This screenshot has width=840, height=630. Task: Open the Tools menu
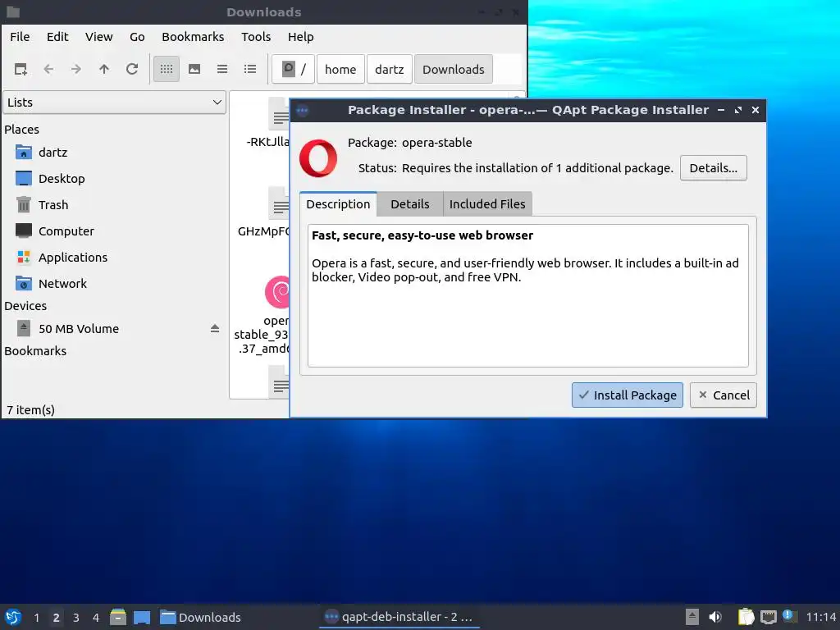click(256, 37)
